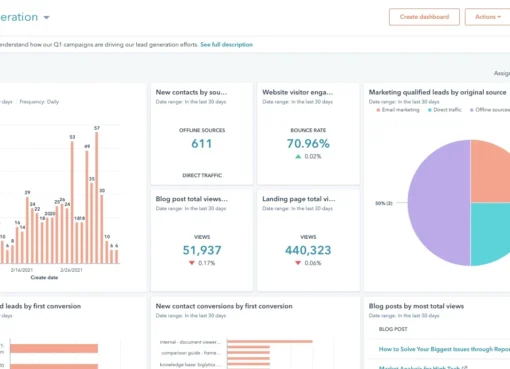Click the bounce rate green up arrow
This screenshot has height=369, width=510.
pyautogui.click(x=298, y=156)
